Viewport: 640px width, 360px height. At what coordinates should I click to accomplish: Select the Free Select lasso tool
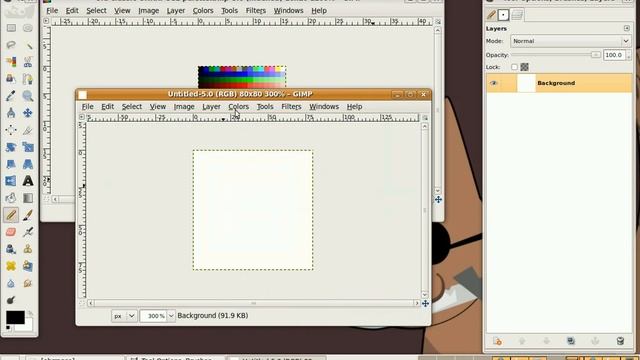pos(11,45)
